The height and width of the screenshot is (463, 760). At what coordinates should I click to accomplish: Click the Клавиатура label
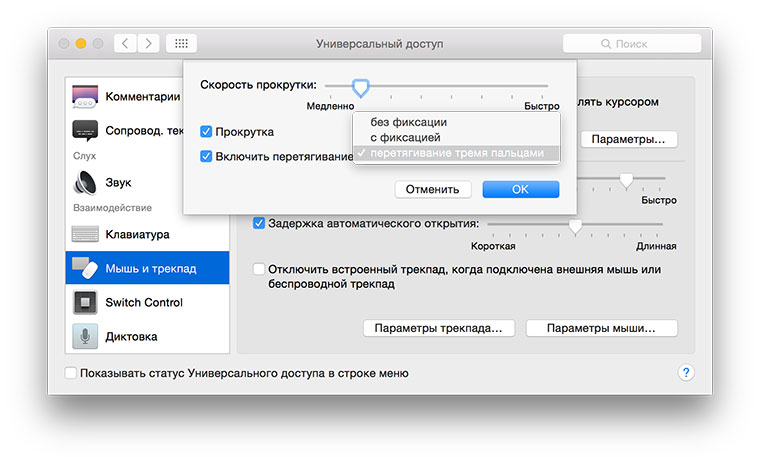138,235
